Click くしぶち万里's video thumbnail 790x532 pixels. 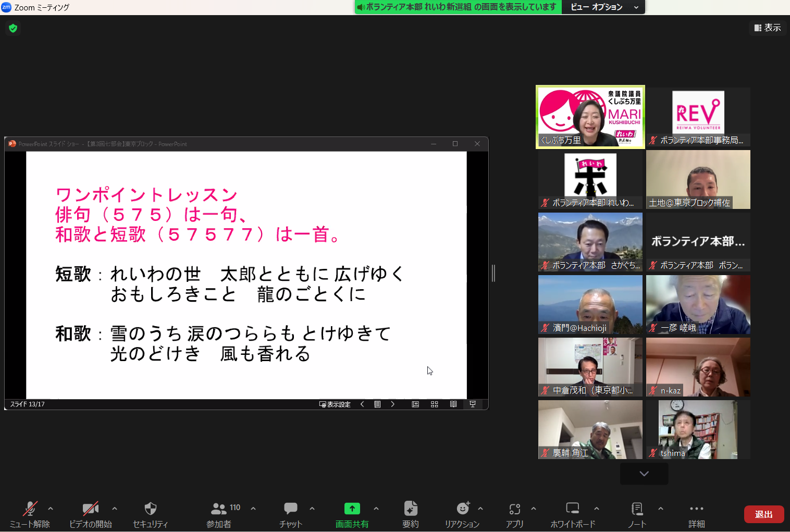[590, 117]
